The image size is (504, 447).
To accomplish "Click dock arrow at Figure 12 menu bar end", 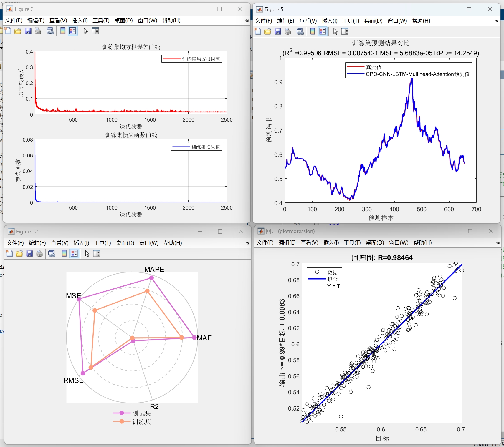I will pyautogui.click(x=248, y=243).
